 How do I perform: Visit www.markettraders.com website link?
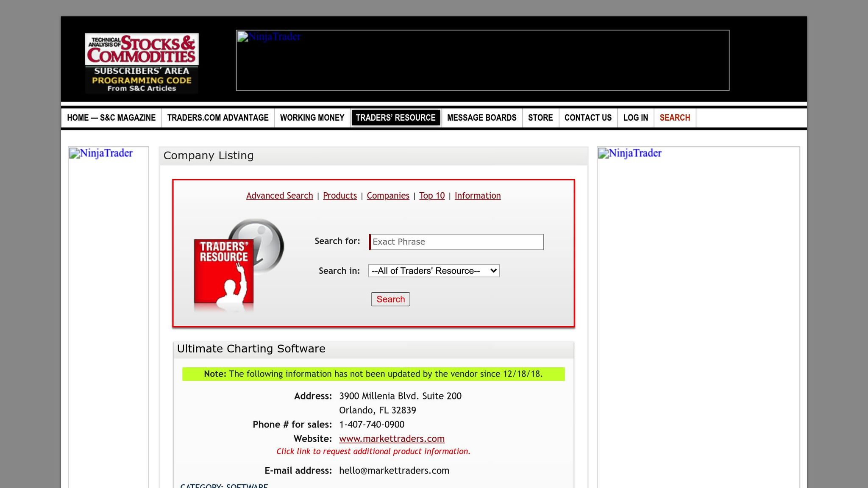point(392,439)
